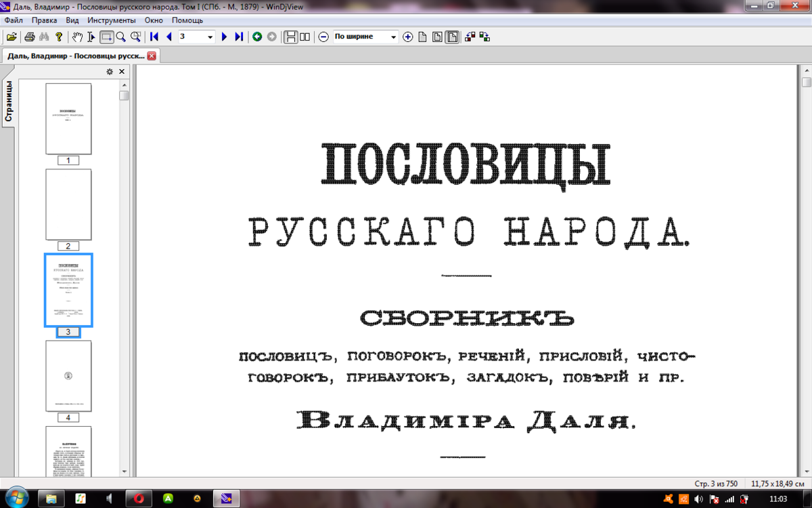Jump to the last page

(x=238, y=37)
